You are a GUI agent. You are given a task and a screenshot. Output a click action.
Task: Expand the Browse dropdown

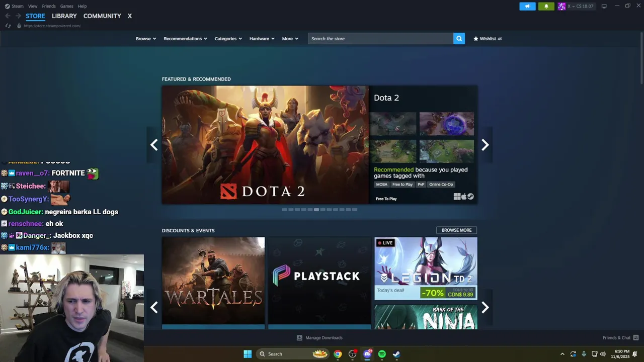[146, 39]
